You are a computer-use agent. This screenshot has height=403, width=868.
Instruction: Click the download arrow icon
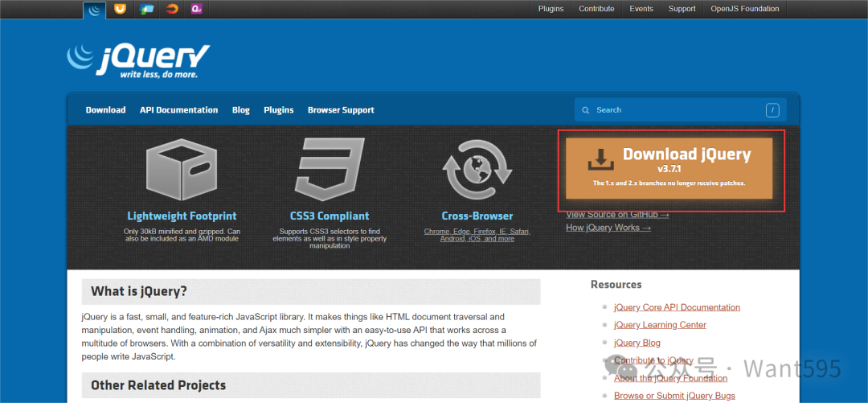tap(601, 159)
